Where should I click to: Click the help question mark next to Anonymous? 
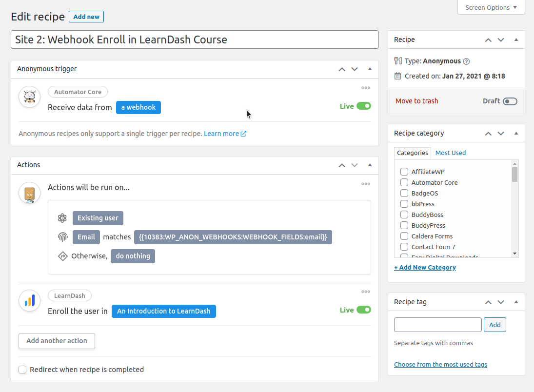[467, 61]
